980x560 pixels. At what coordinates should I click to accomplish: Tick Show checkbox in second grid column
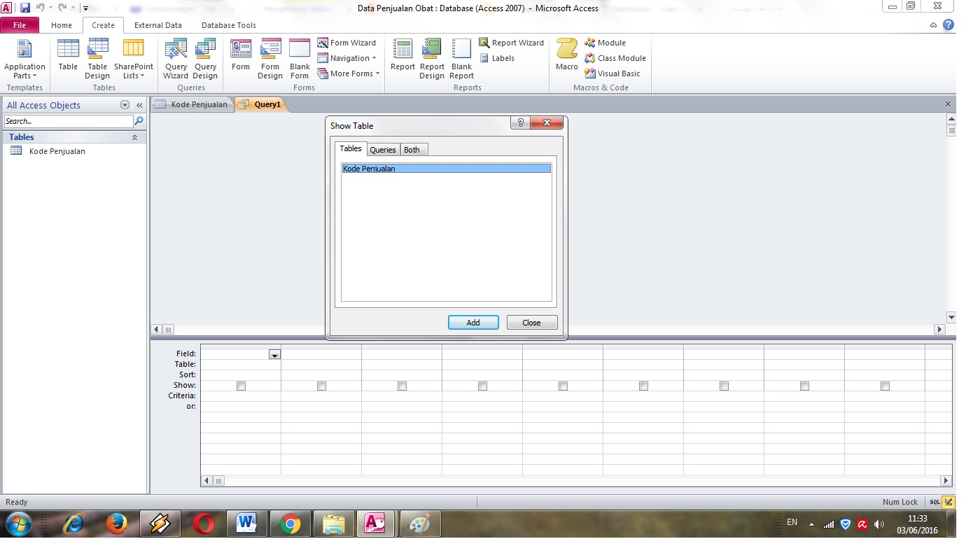tap(321, 386)
